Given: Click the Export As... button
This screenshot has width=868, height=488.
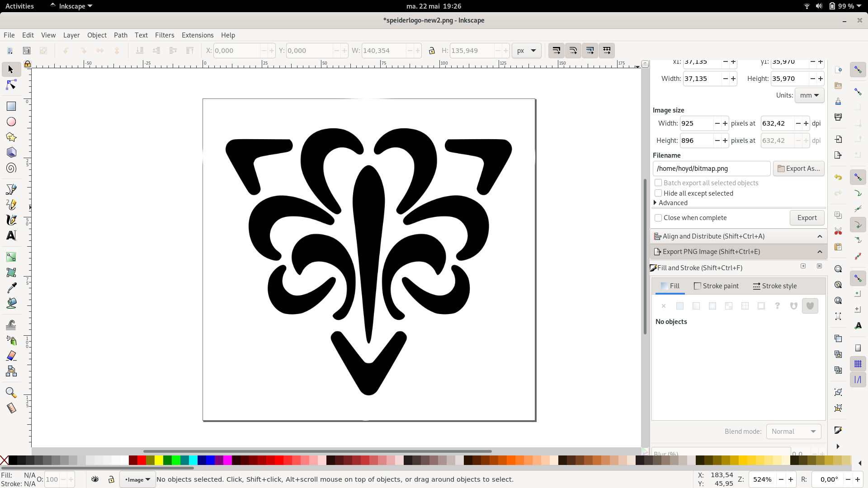Looking at the screenshot, I should click(798, 169).
